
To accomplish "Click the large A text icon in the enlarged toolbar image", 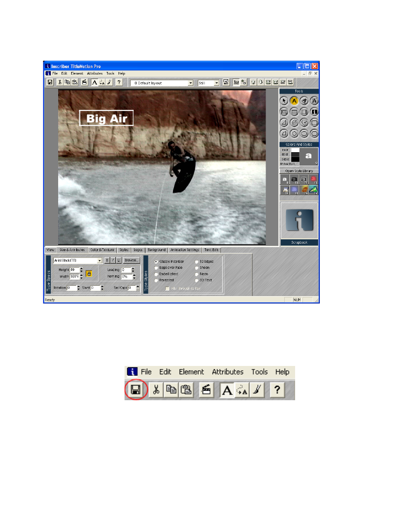I will point(227,390).
